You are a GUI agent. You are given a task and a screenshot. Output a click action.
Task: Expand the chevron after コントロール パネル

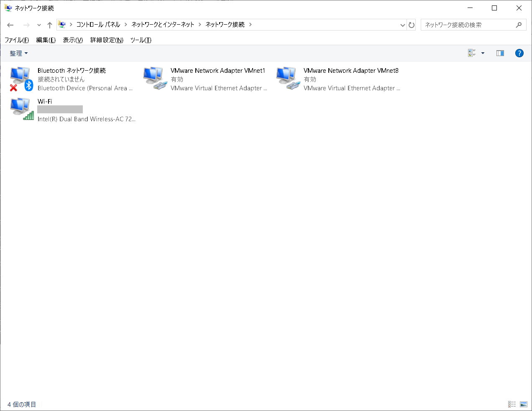[x=125, y=25]
